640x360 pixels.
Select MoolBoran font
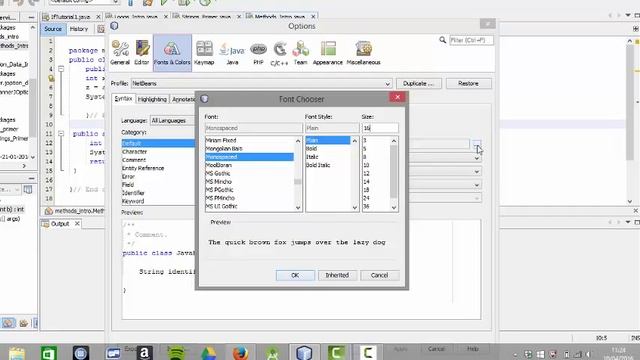click(249, 165)
